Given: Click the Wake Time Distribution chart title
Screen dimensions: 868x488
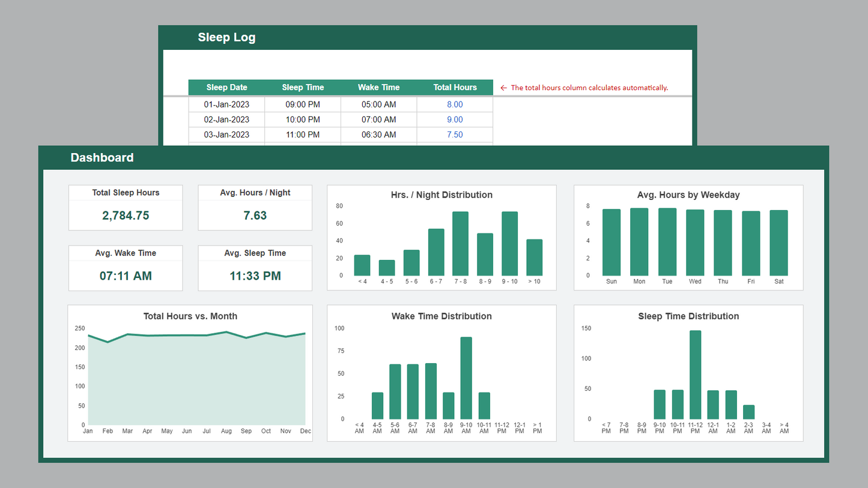Looking at the screenshot, I should tap(442, 316).
